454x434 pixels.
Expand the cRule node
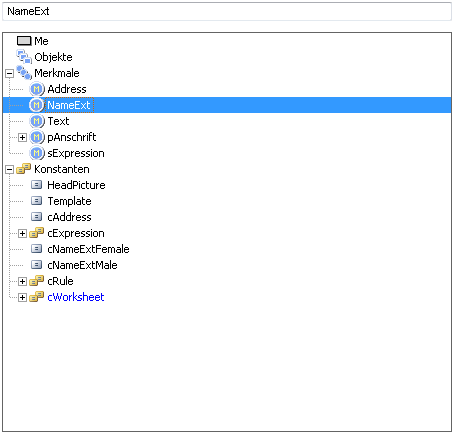tap(22, 281)
